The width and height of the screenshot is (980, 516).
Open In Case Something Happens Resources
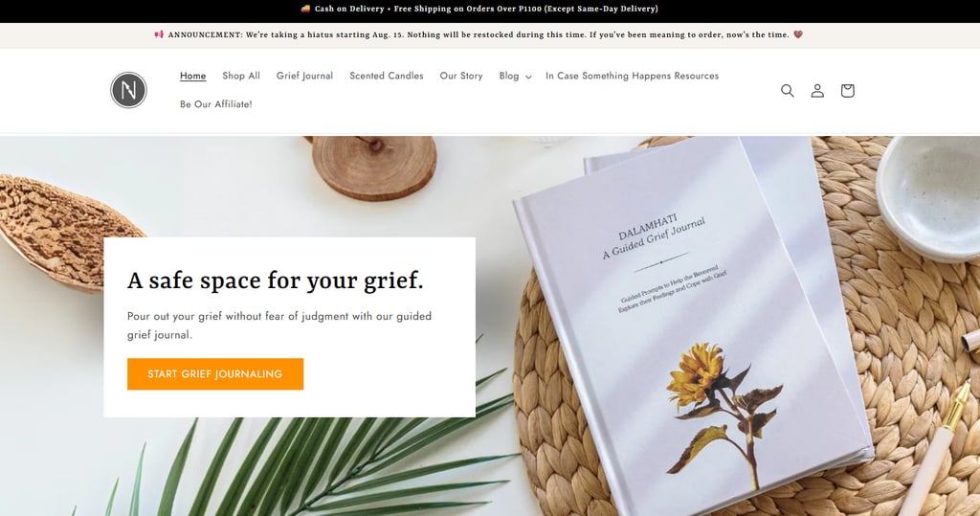tap(632, 76)
